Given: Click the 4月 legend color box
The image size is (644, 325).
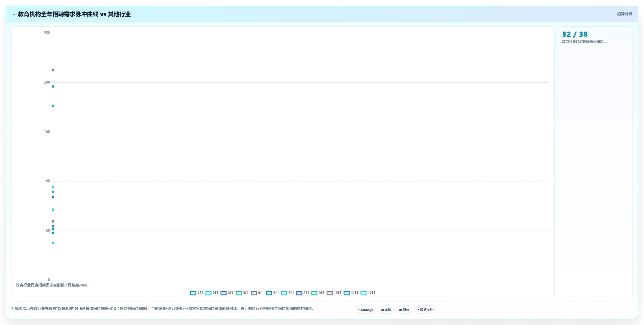Looking at the screenshot, I should click(x=239, y=293).
